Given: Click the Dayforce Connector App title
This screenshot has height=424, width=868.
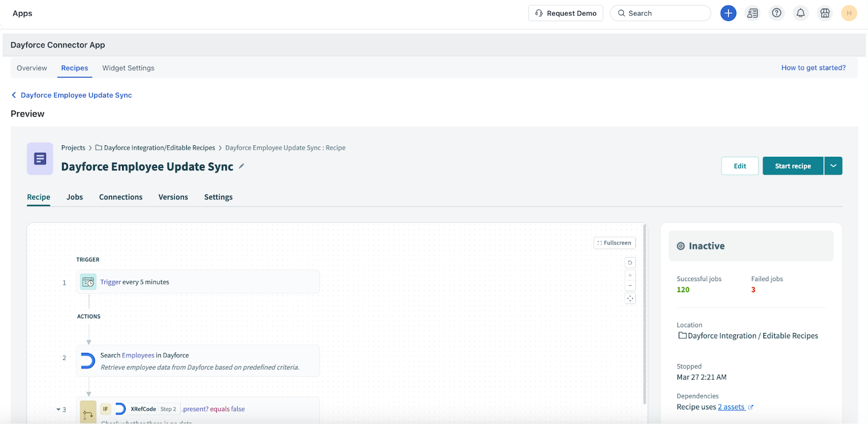Looking at the screenshot, I should [x=58, y=45].
